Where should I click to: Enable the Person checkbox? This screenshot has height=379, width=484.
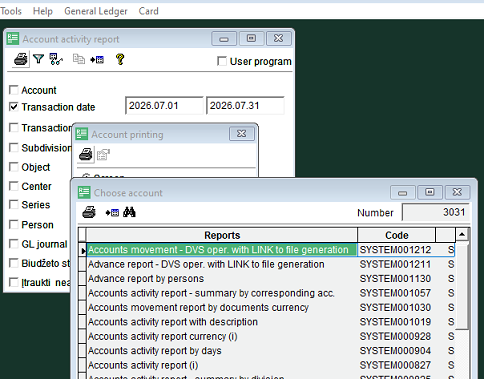point(14,225)
